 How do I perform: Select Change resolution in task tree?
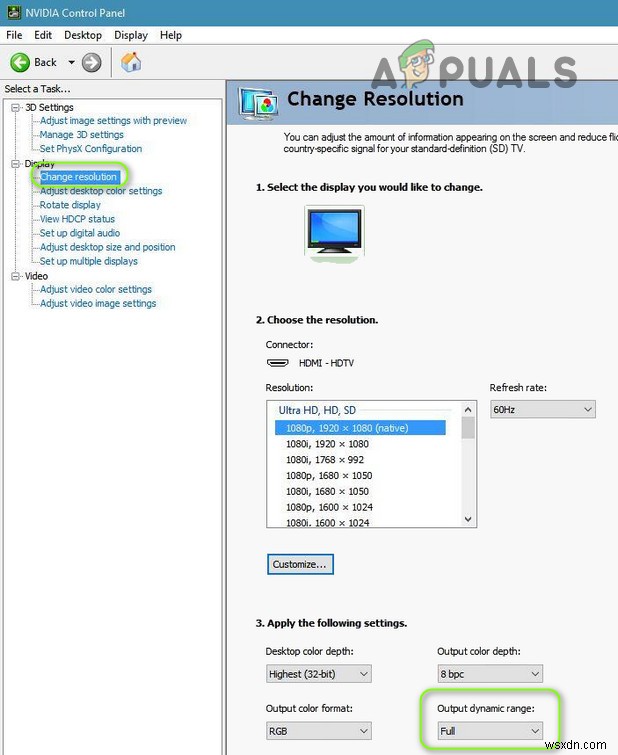click(79, 177)
